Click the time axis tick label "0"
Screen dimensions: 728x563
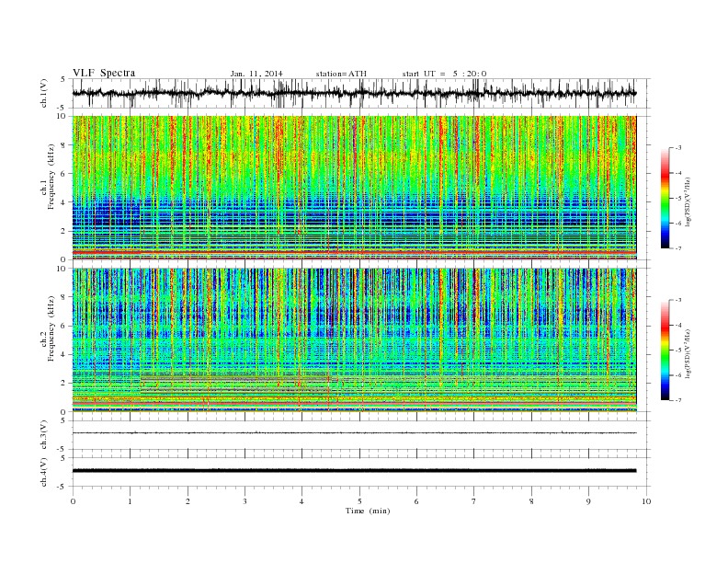73,501
